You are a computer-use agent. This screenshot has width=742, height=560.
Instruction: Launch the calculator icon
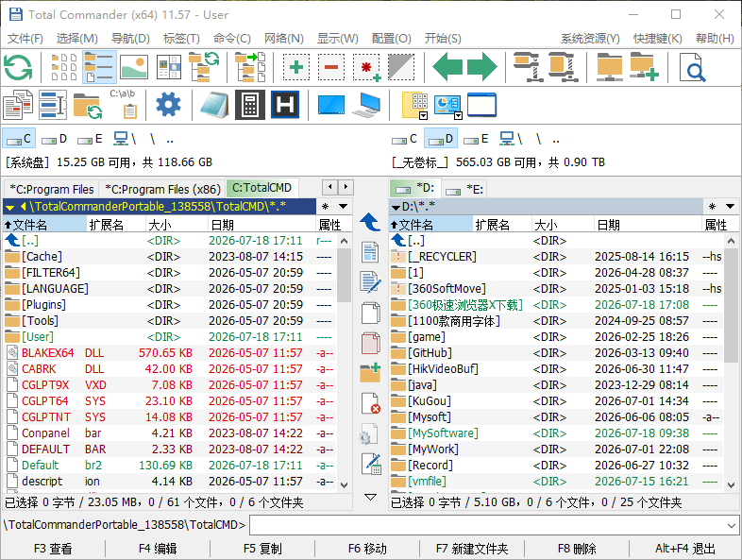click(250, 105)
